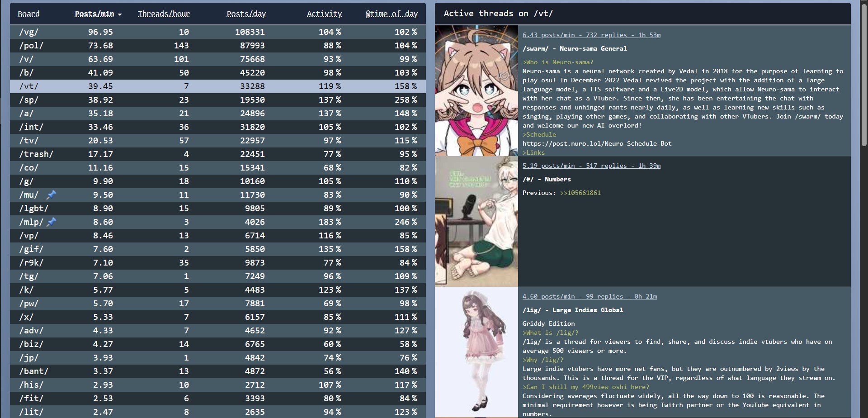Select the /tv/ board name
Screen dimensions: 868x418
tap(29, 141)
